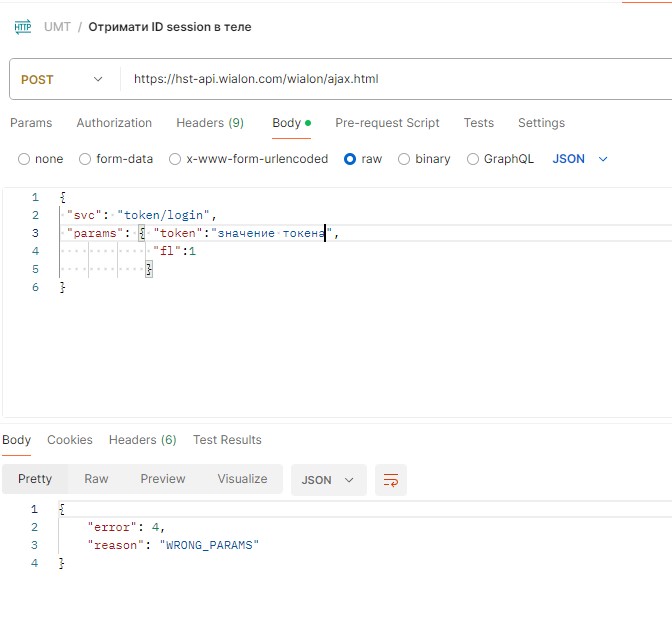This screenshot has width=672, height=626.
Task: Open Headers (9) request tab
Action: [210, 123]
